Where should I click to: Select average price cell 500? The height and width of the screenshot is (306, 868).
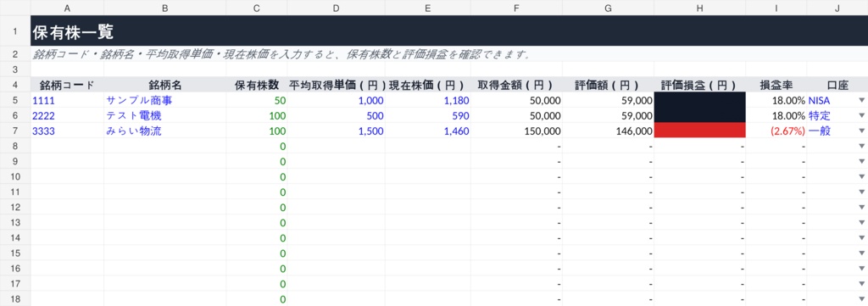click(x=336, y=115)
